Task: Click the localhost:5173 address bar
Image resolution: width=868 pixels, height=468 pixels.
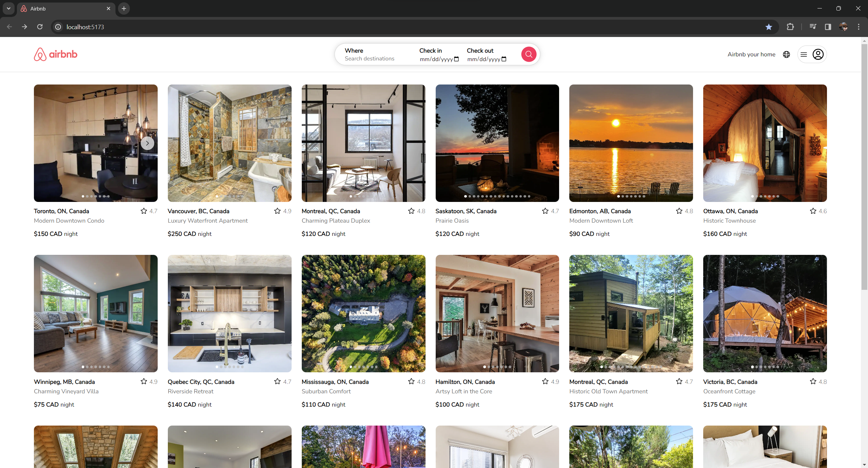Action: [407, 27]
